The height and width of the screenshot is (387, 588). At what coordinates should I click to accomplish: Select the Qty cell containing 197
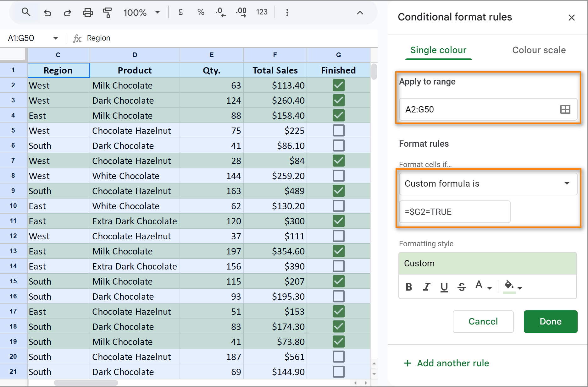211,251
